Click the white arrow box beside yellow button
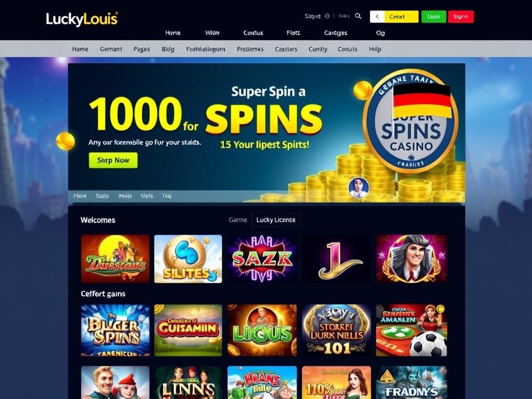The height and width of the screenshot is (399, 532). tap(377, 17)
